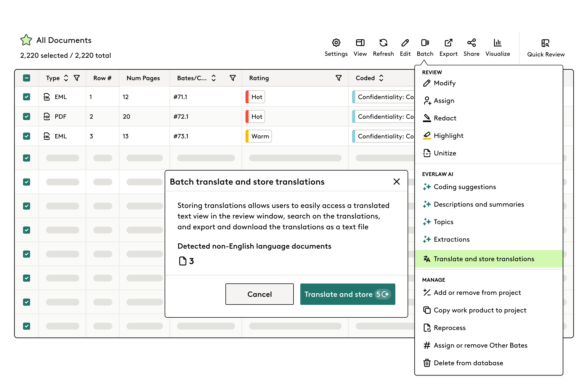This screenshot has width=588, height=392.
Task: Click Bates number #73.1
Action: pos(181,136)
